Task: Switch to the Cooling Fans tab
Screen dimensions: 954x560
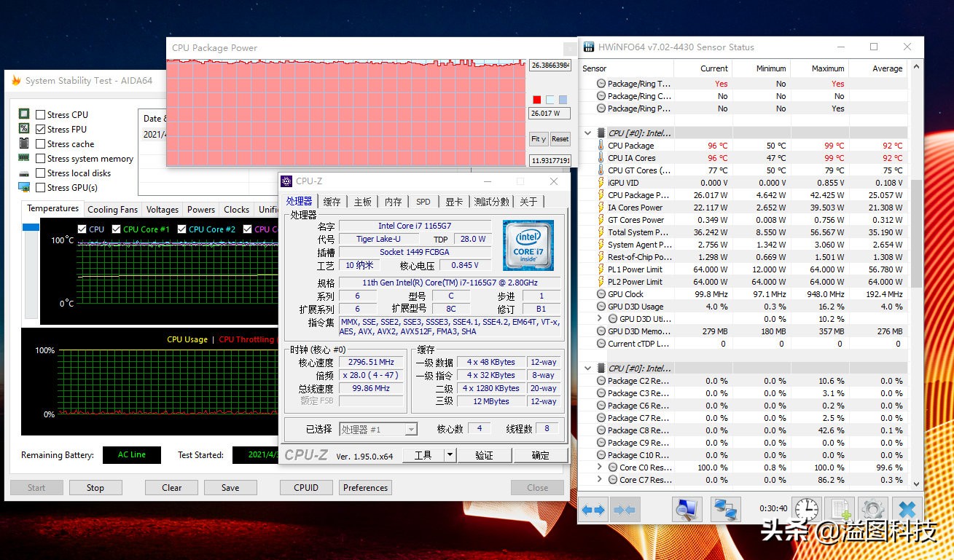Action: [112, 210]
